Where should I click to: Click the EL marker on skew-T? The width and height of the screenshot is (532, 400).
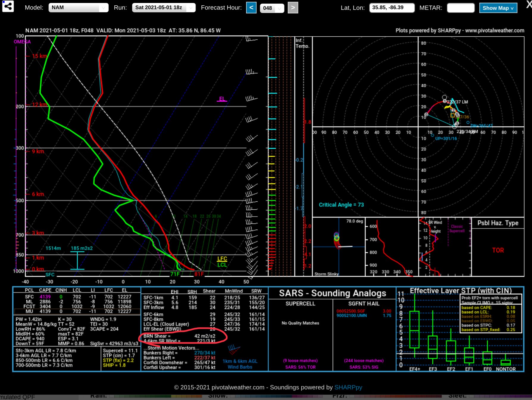[222, 99]
